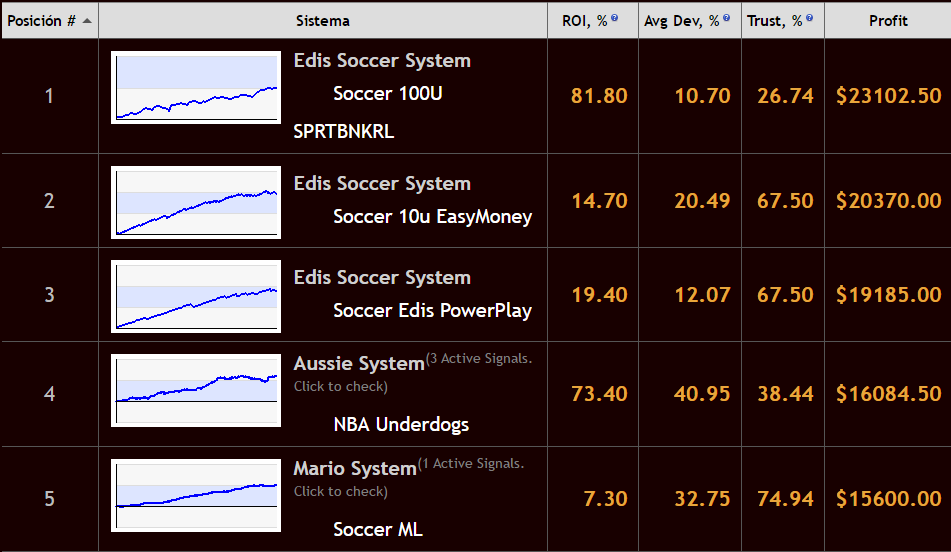Click Trust value 67.50 in PowerPlay row
This screenshot has width=951, height=552.
click(785, 295)
